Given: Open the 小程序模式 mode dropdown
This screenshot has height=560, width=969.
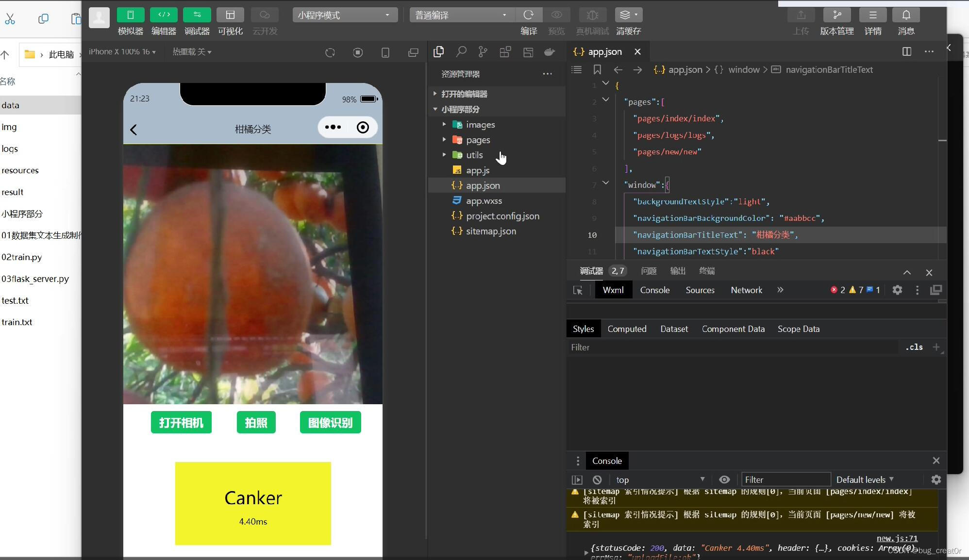Looking at the screenshot, I should 345,15.
